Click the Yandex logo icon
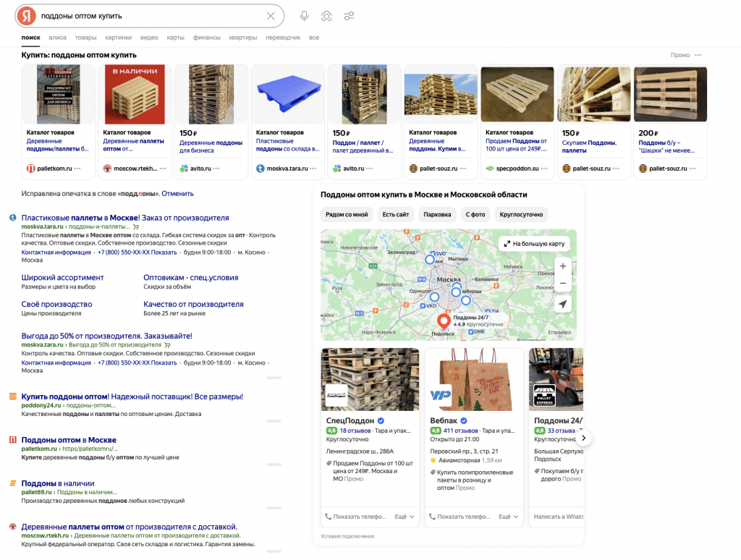Image resolution: width=741 pixels, height=560 pixels. pyautogui.click(x=27, y=16)
